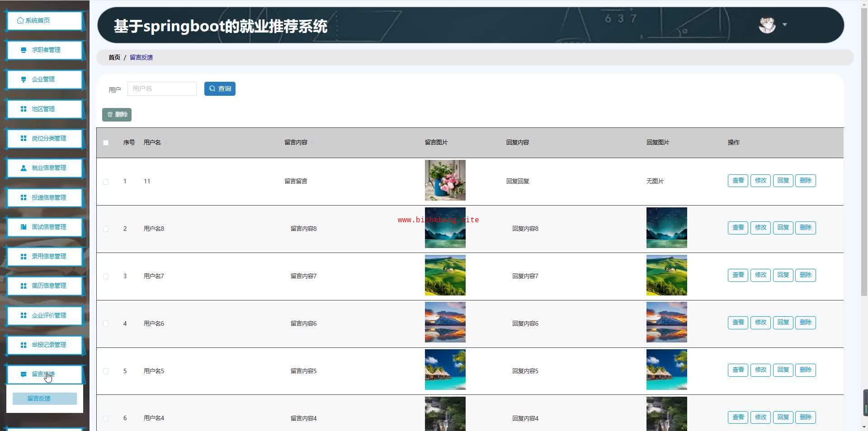View the green hills 留言图片 for 用户名7
Image resolution: width=868 pixels, height=431 pixels.
[445, 275]
